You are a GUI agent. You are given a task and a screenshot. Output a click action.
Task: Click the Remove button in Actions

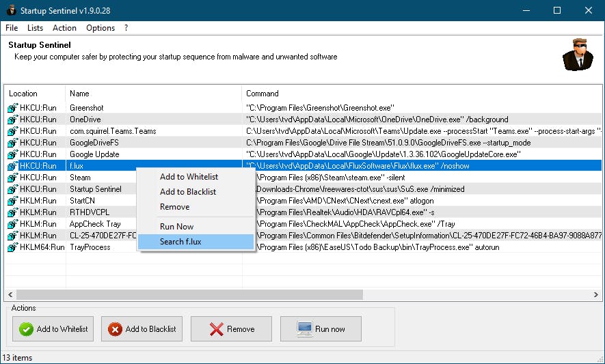pos(231,329)
